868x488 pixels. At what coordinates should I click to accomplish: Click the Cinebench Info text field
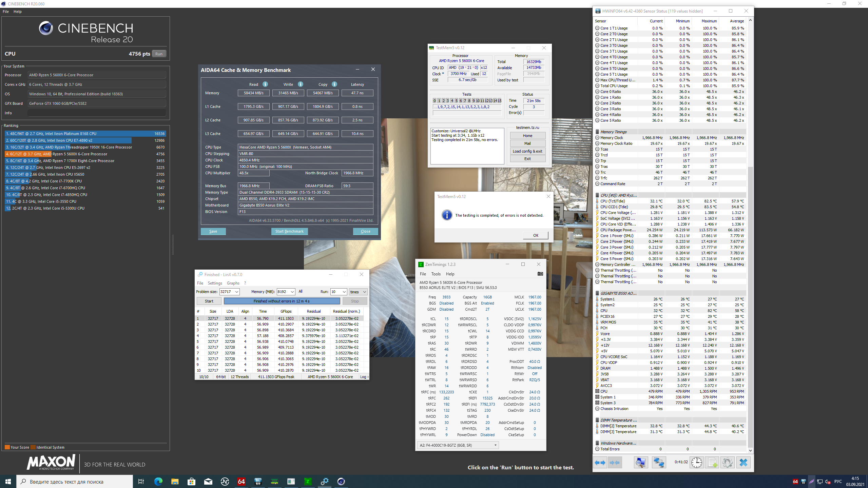tap(97, 113)
